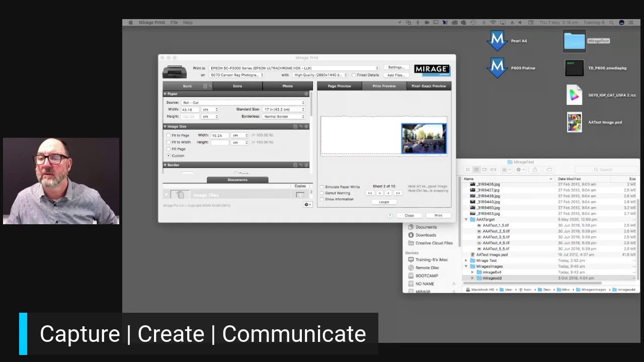Select the photo thumbnail in the print preview
This screenshot has width=644, height=362.
[x=424, y=138]
